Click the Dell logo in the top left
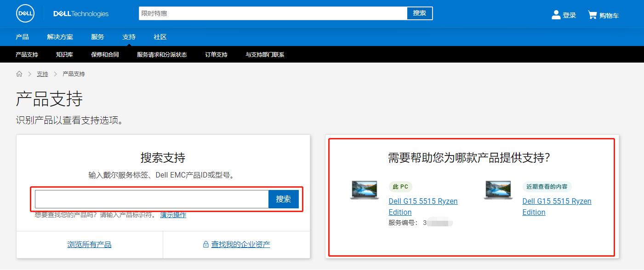The image size is (644, 270). pos(24,13)
